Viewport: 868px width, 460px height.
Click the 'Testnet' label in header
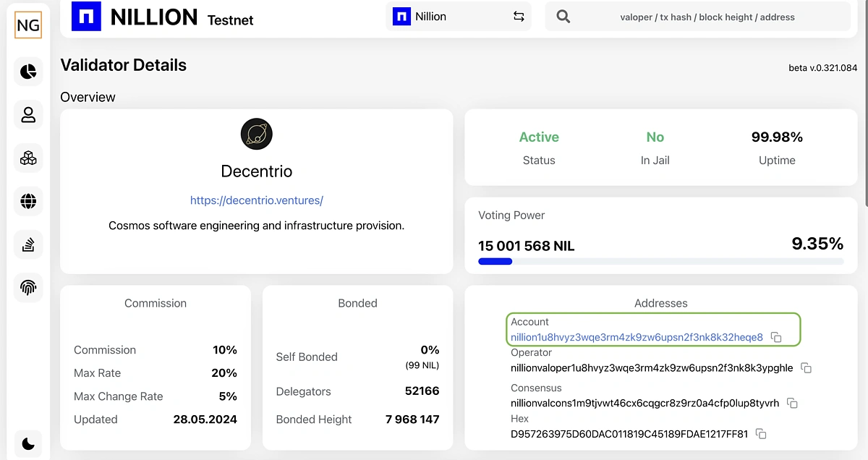tap(230, 20)
